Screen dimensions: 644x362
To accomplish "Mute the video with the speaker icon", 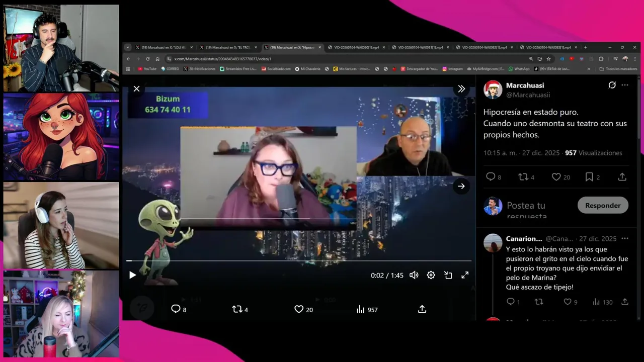I will (414, 275).
